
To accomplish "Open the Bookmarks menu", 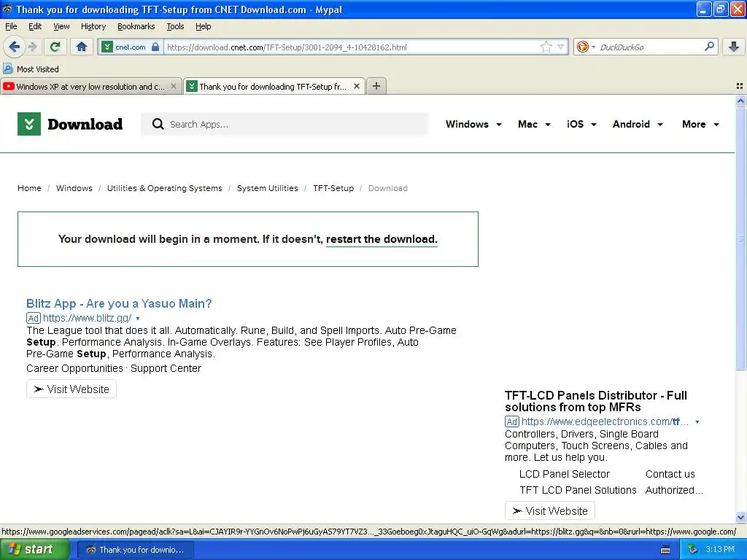I will click(x=136, y=26).
